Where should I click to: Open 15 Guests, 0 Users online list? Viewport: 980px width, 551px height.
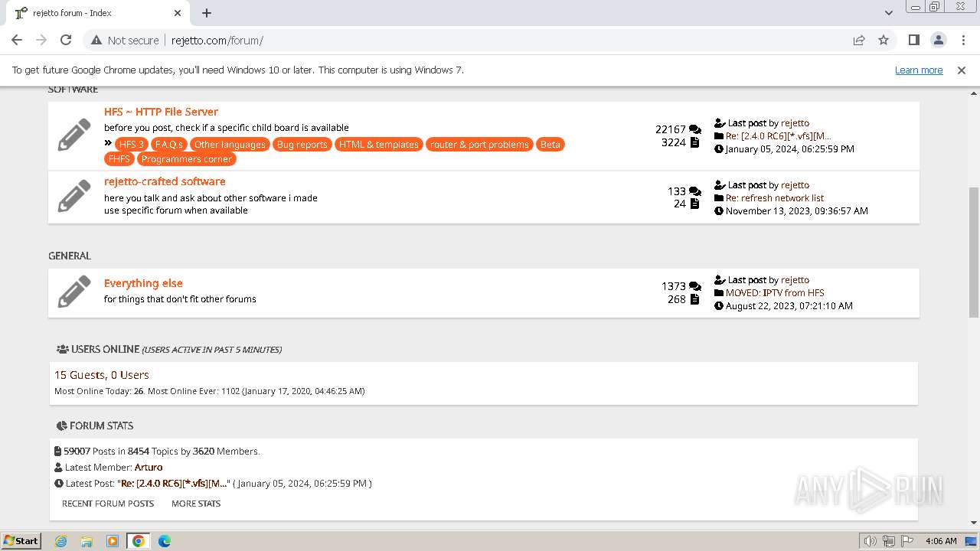click(x=102, y=375)
